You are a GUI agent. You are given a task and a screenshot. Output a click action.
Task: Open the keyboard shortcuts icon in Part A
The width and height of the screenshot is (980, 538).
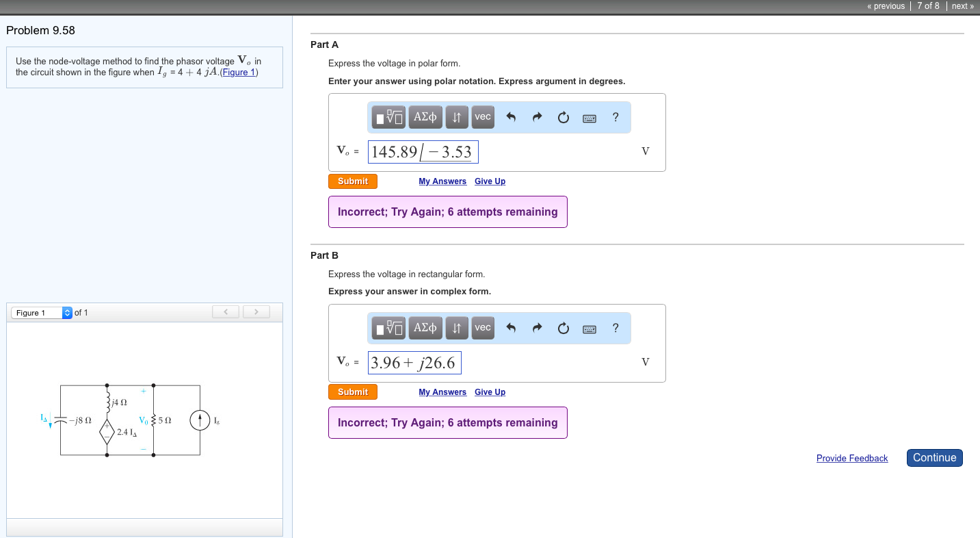click(589, 118)
